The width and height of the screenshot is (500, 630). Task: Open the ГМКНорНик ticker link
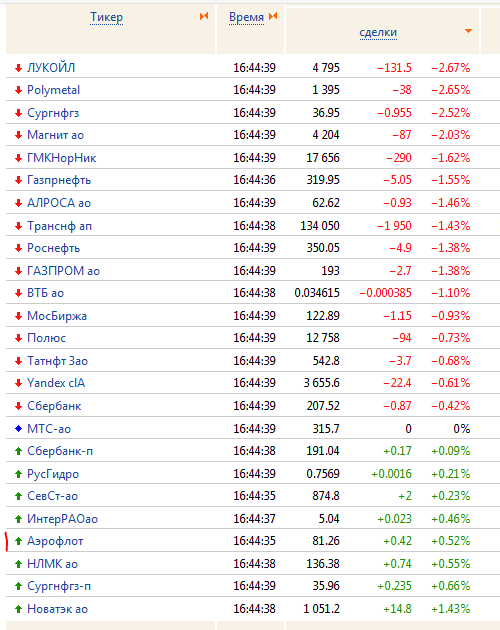point(62,158)
